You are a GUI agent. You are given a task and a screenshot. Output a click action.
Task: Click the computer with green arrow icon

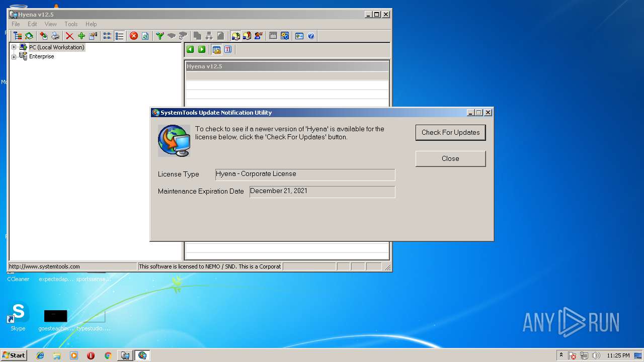[x=235, y=36]
